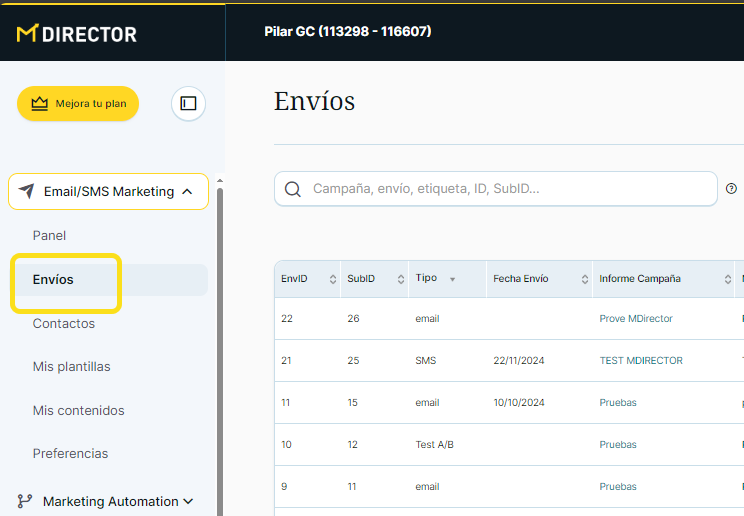Click the search magnifier icon
744x516 pixels.
click(x=293, y=189)
